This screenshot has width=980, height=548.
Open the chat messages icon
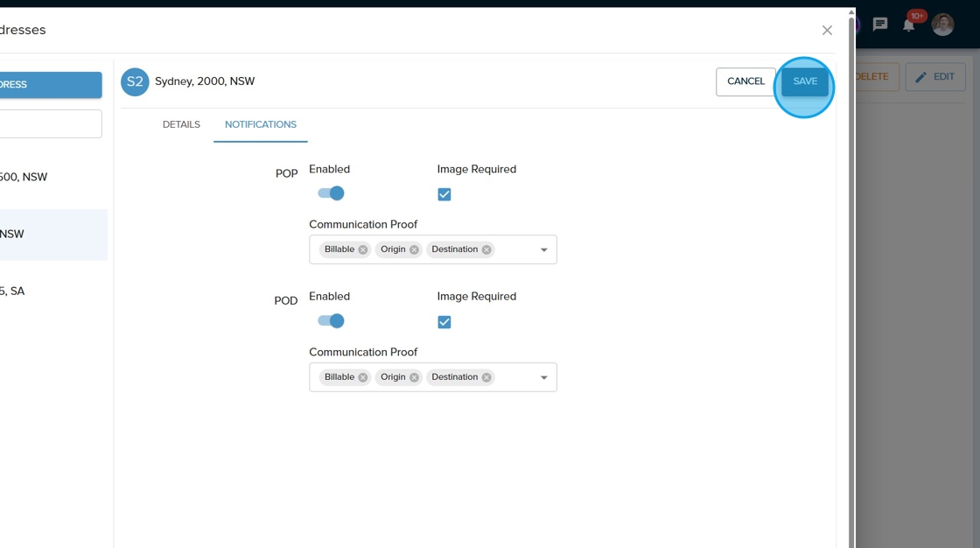coord(880,25)
